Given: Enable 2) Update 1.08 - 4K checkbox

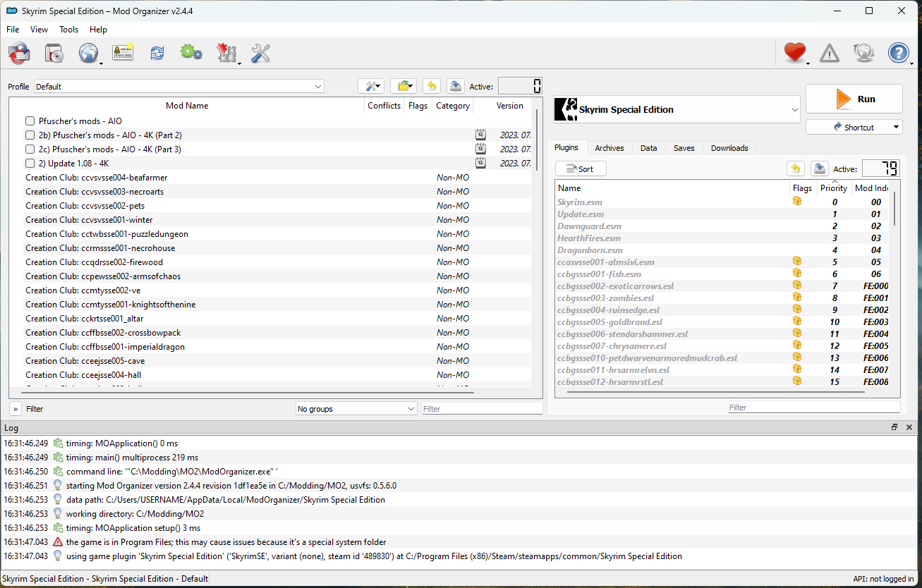Looking at the screenshot, I should click(30, 163).
